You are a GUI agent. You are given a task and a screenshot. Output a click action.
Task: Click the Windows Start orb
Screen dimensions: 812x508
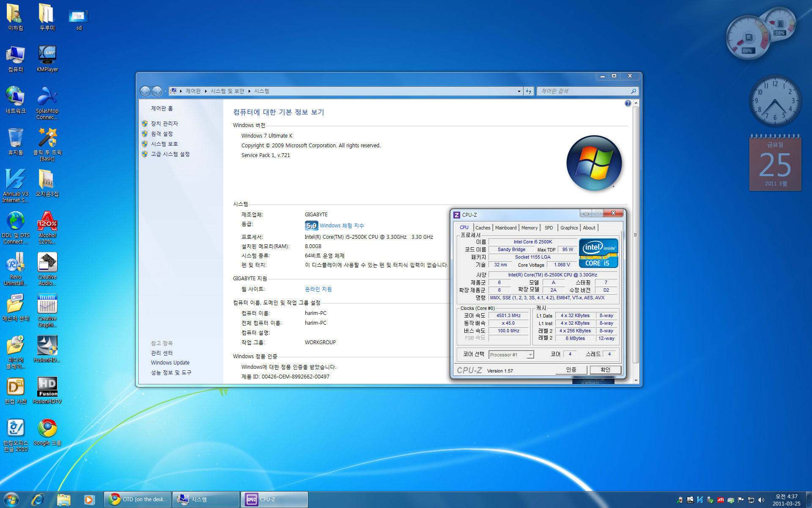[11, 500]
